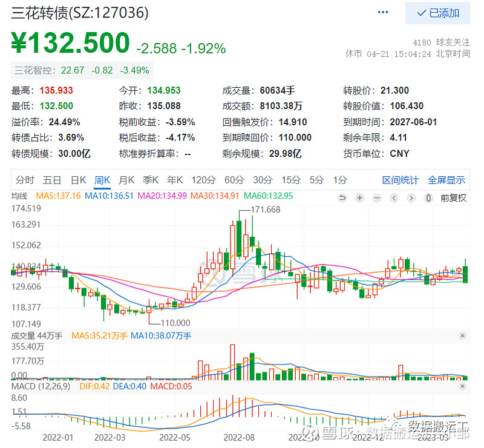Click the 溢价率 24.49% value
The image size is (484, 448).
[x=65, y=122]
